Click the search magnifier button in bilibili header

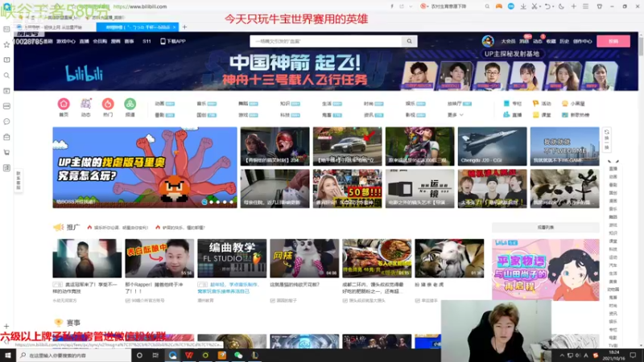point(410,41)
